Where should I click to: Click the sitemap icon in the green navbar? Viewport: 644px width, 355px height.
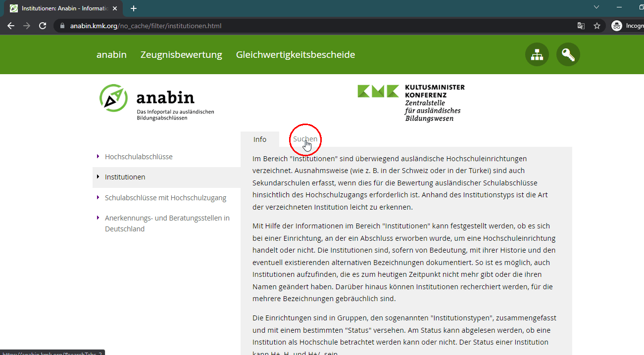point(537,54)
